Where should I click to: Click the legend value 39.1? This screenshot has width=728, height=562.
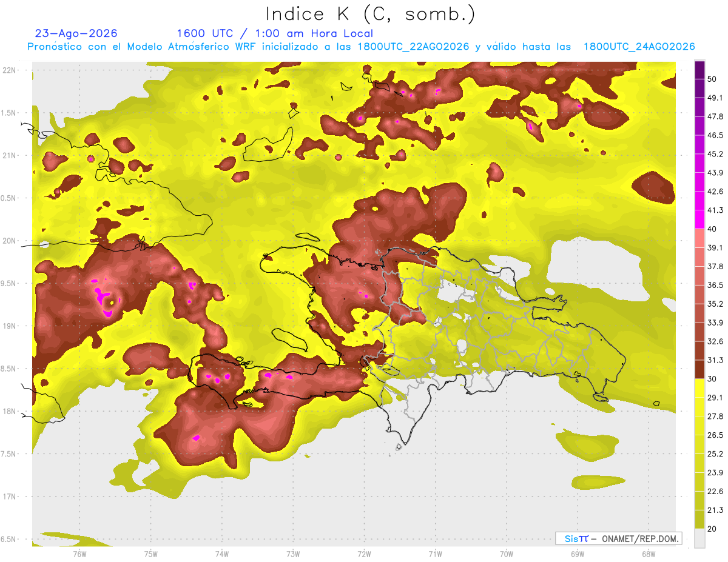pyautogui.click(x=715, y=248)
